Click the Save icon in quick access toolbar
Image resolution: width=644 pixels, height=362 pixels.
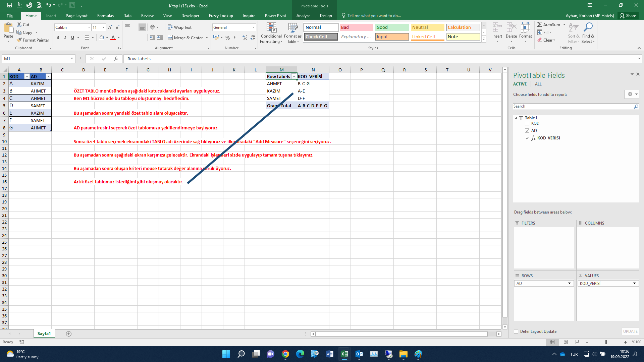9,5
